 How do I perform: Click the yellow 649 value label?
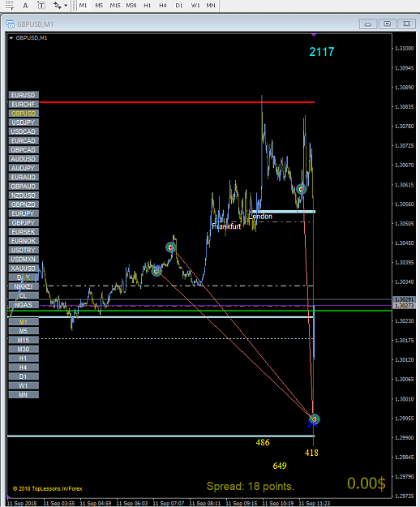pyautogui.click(x=280, y=466)
